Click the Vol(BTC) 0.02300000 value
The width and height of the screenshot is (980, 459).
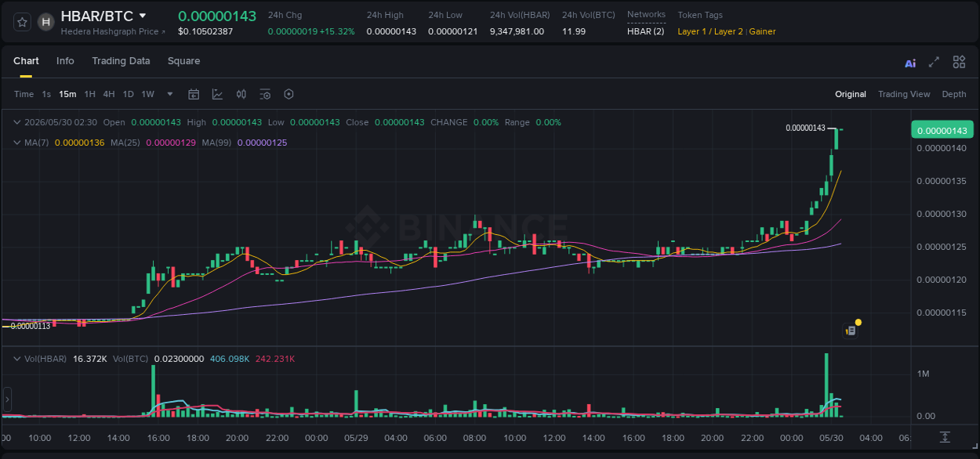179,359
